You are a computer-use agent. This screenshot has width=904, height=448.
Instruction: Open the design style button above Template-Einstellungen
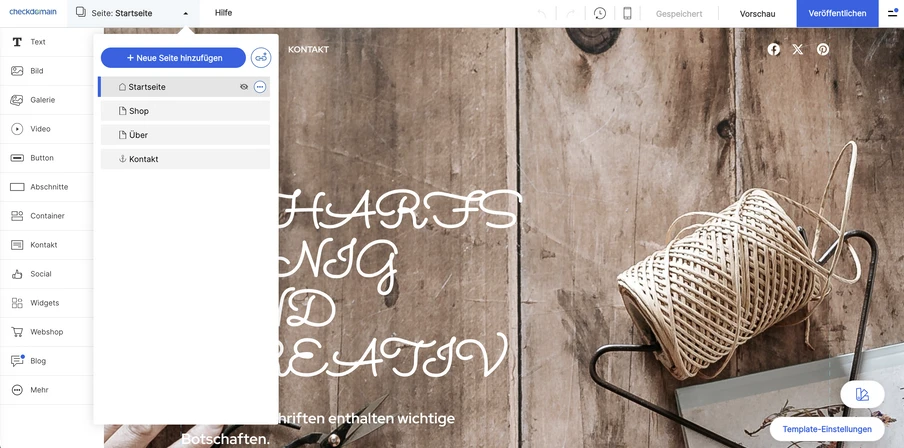click(x=862, y=394)
